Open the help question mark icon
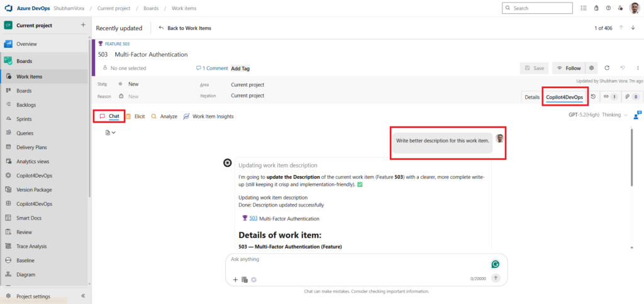This screenshot has width=644, height=304. click(x=608, y=8)
